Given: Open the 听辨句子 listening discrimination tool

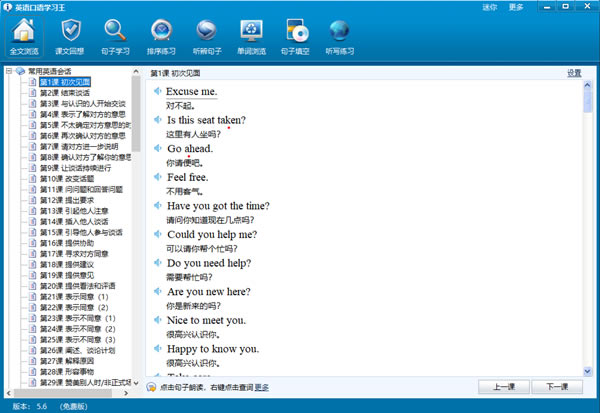Looking at the screenshot, I should 206,35.
